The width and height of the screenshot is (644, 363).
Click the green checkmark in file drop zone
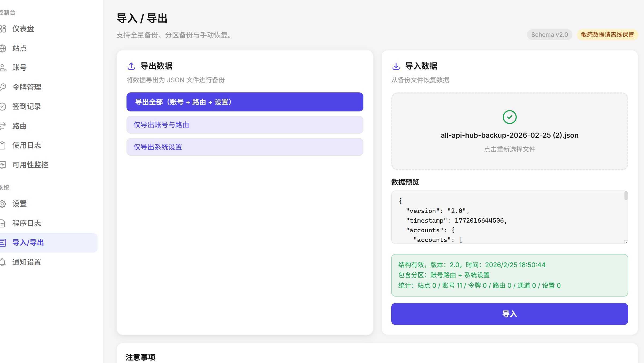pyautogui.click(x=509, y=117)
